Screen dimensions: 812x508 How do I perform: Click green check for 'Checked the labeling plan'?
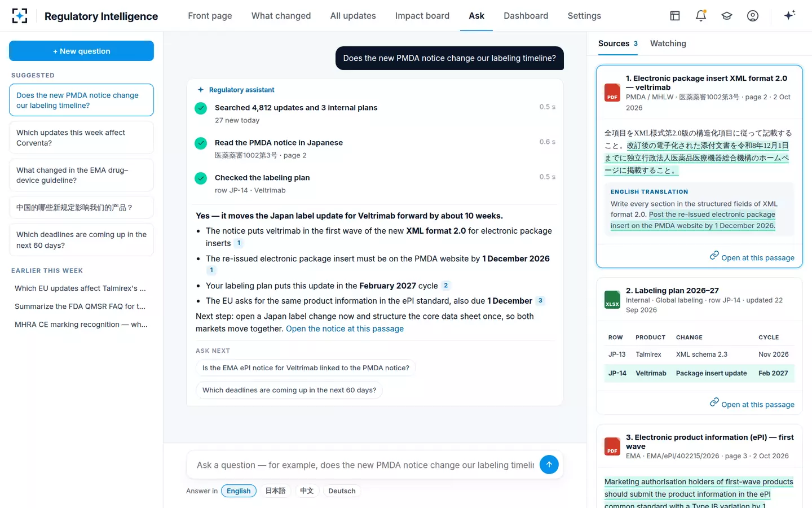(201, 178)
